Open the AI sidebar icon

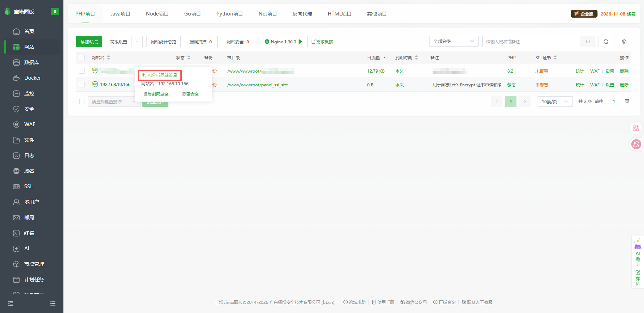click(x=16, y=248)
